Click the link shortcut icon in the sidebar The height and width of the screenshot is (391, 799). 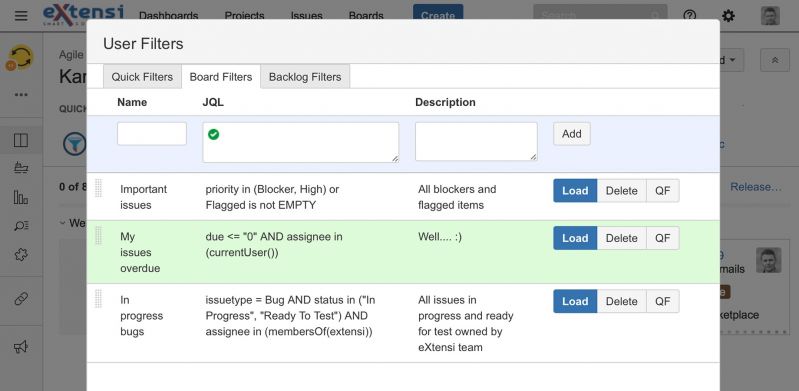[x=21, y=299]
